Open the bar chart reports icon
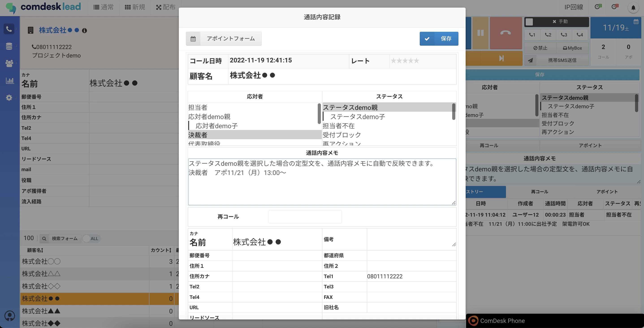Screen dimensions: 644x328 [x=10, y=80]
